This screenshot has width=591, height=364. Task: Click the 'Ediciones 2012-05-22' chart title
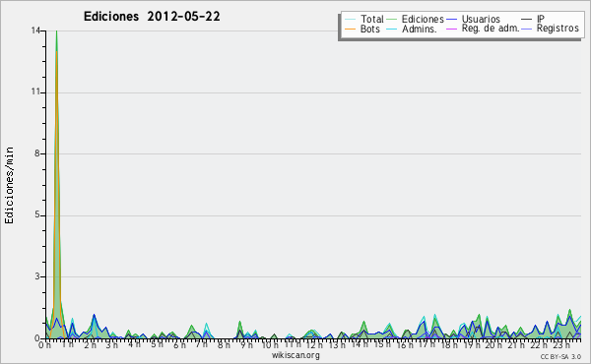coord(152,17)
